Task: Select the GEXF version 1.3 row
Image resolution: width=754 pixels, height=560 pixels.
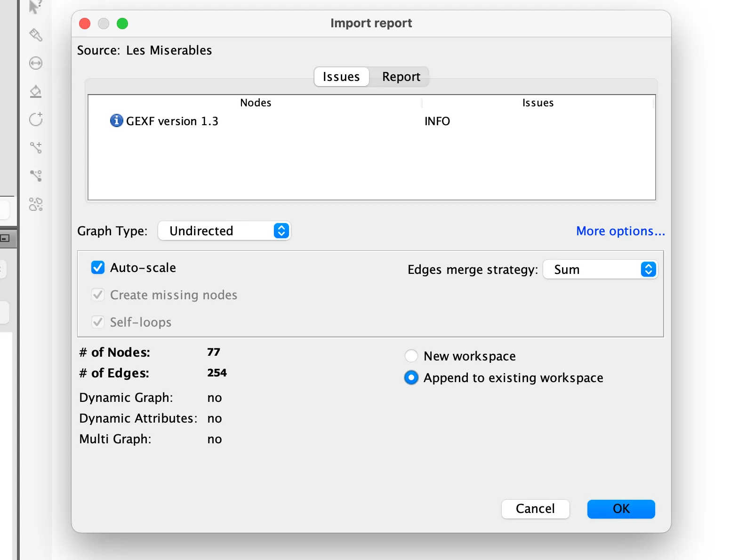Action: (172, 121)
